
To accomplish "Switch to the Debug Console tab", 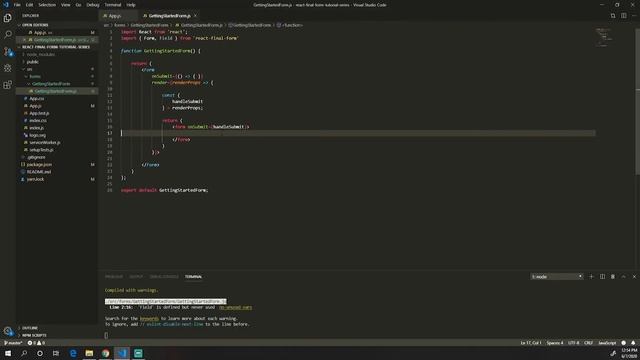I will coord(164,277).
